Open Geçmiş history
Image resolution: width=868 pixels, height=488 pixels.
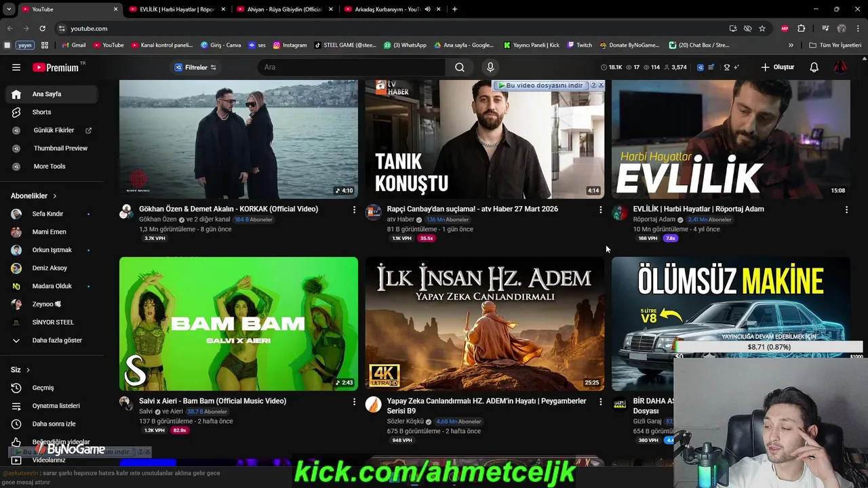point(53,388)
